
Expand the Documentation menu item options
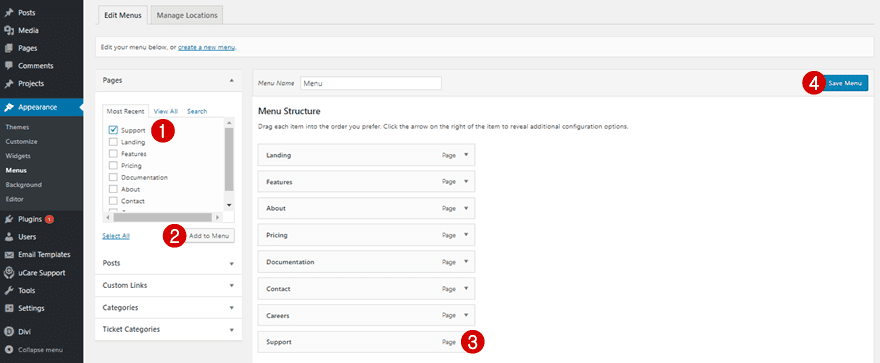click(x=466, y=261)
